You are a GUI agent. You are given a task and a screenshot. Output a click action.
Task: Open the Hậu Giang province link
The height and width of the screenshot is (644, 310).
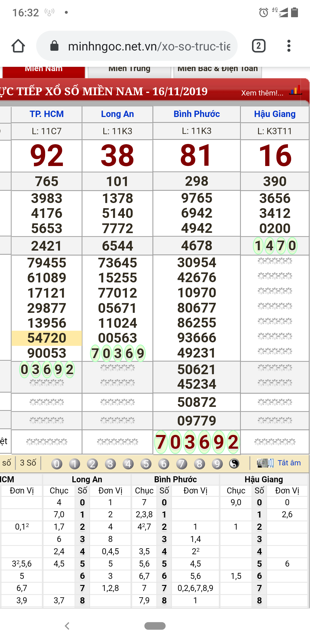coord(275,114)
